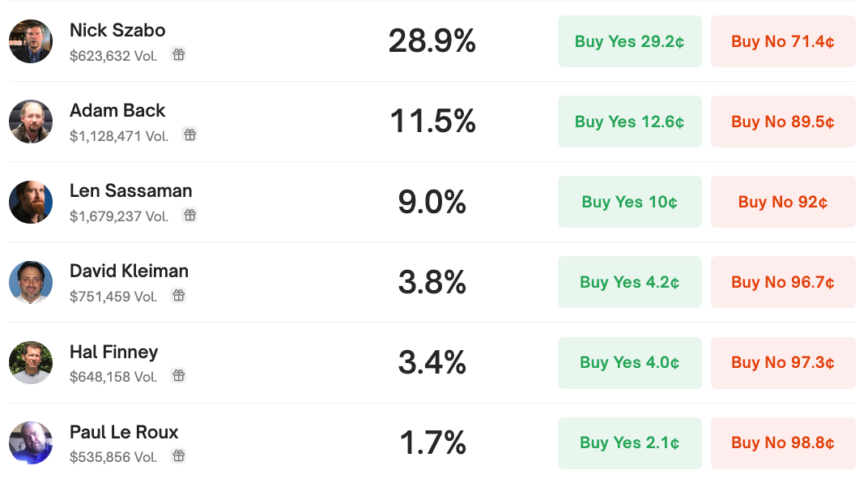Image resolution: width=868 pixels, height=483 pixels.
Task: Buy Yes at 29.2¢ for Nick Szabo
Action: [629, 41]
